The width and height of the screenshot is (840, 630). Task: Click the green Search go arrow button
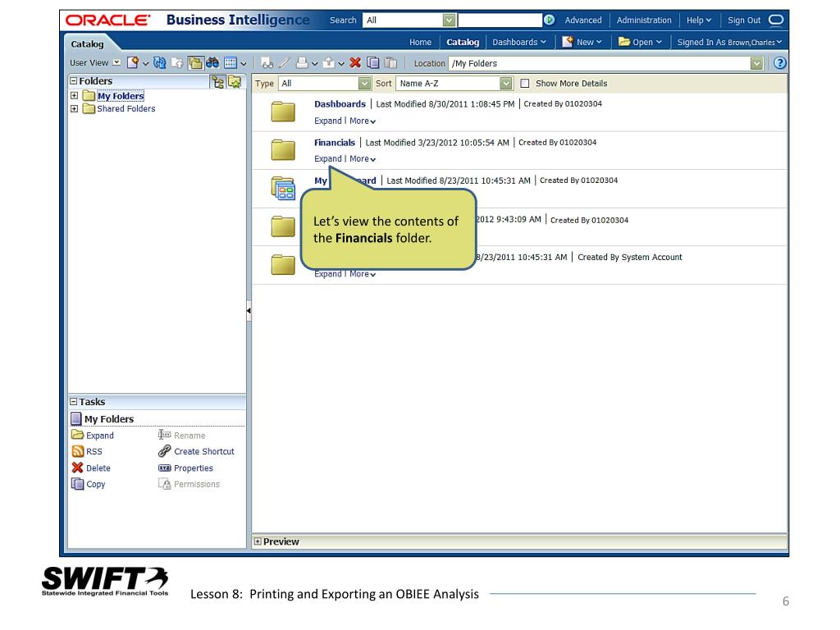[549, 20]
